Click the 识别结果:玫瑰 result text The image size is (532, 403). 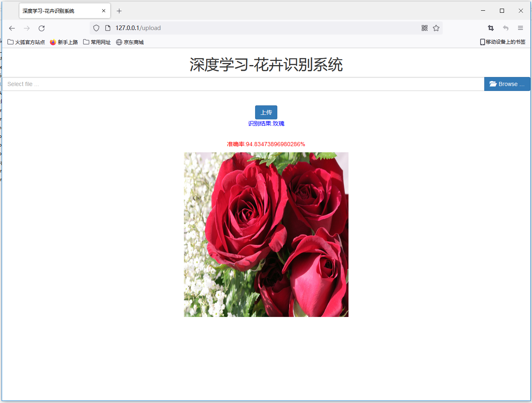click(x=266, y=123)
